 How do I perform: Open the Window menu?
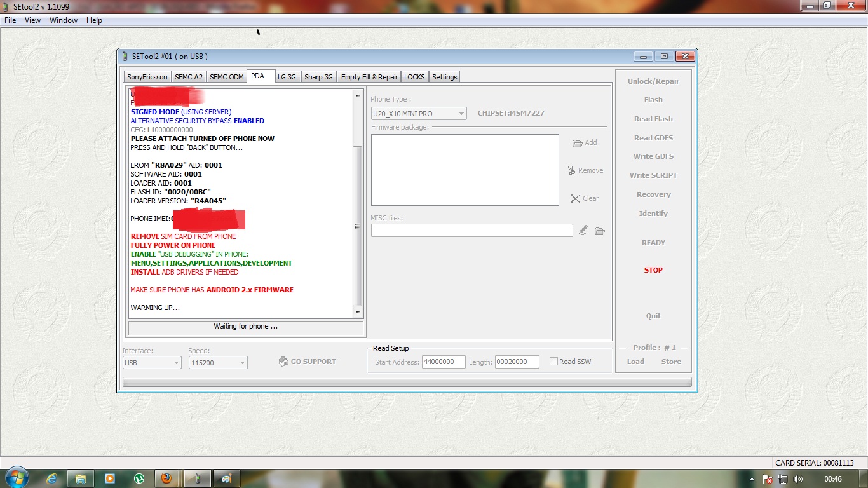pyautogui.click(x=64, y=20)
